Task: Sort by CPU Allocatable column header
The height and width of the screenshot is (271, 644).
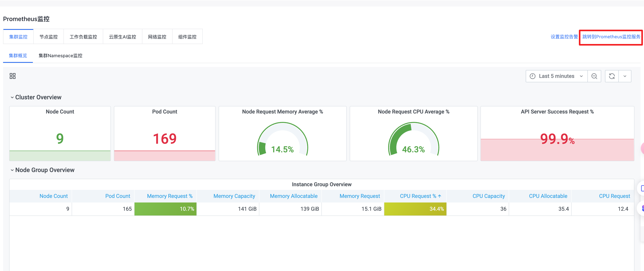Action: pos(548,196)
